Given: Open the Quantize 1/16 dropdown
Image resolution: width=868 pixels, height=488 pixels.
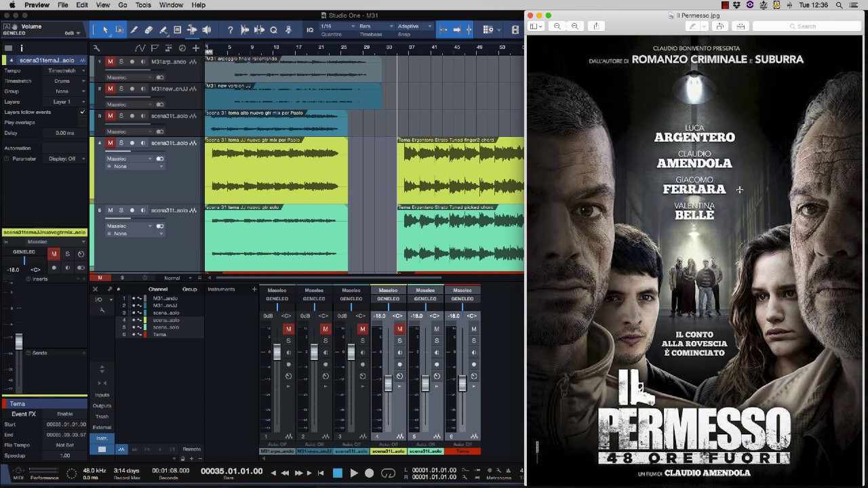Looking at the screenshot, I should (x=337, y=26).
